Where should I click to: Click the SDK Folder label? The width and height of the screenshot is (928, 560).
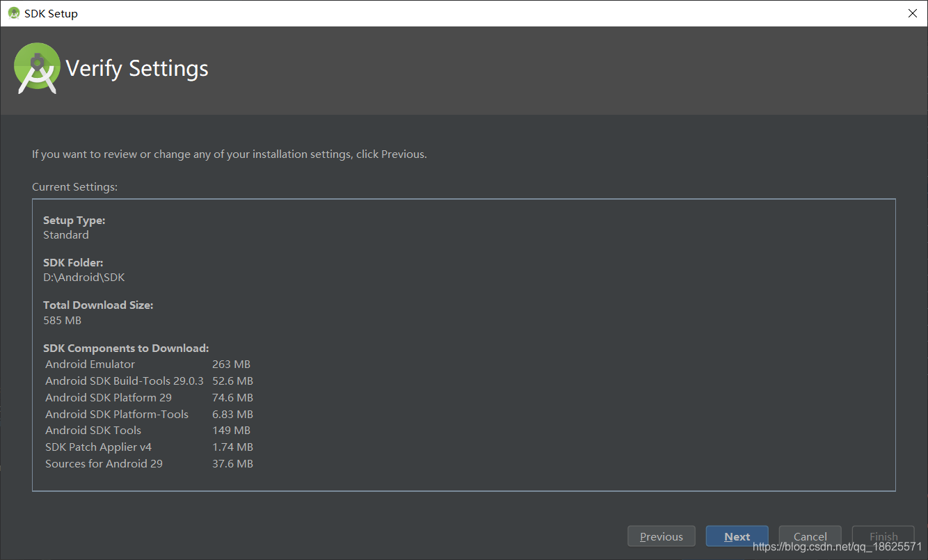coord(73,263)
